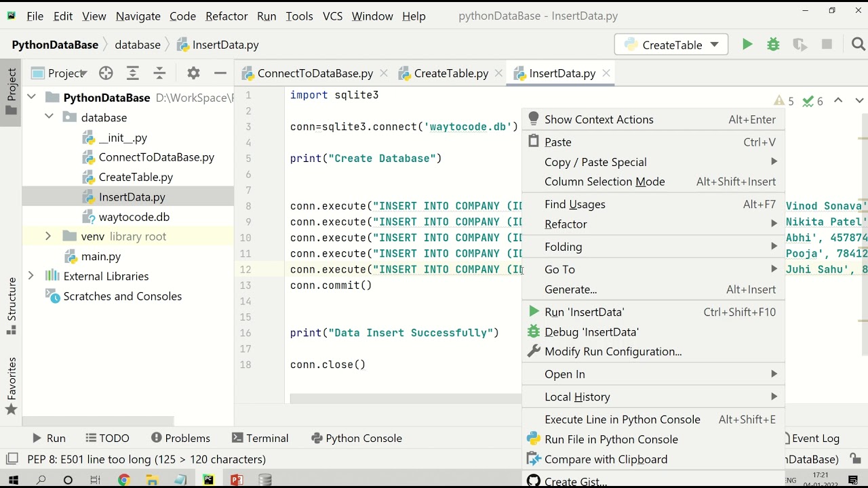The height and width of the screenshot is (488, 868).
Task: Hide the Project panel with minus icon
Action: pos(220,73)
